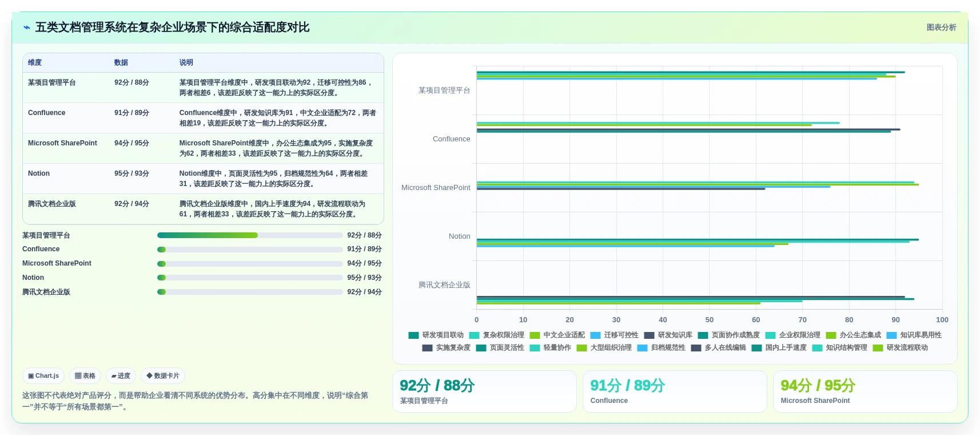Click the 说明 column header

186,63
